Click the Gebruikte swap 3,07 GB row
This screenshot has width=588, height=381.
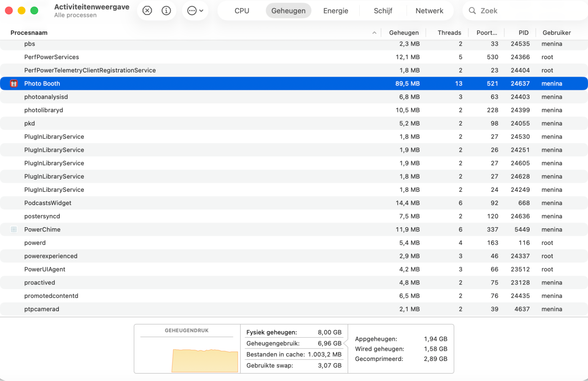[294, 365]
